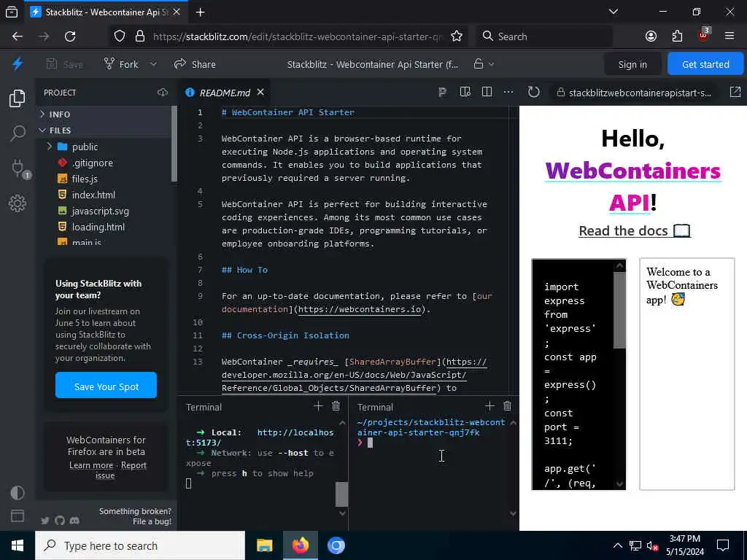Click the left terminal scrollbar thumb
Viewport: 747px width, 560px height.
341,494
